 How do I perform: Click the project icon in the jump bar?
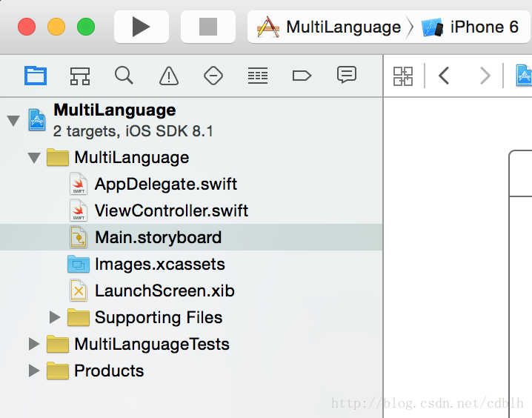(524, 76)
